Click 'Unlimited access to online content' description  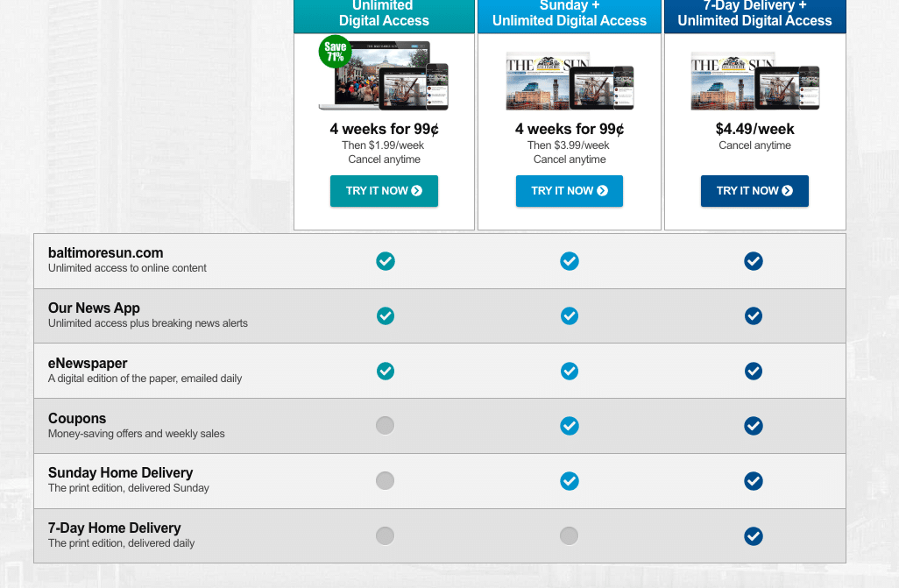coord(127,268)
